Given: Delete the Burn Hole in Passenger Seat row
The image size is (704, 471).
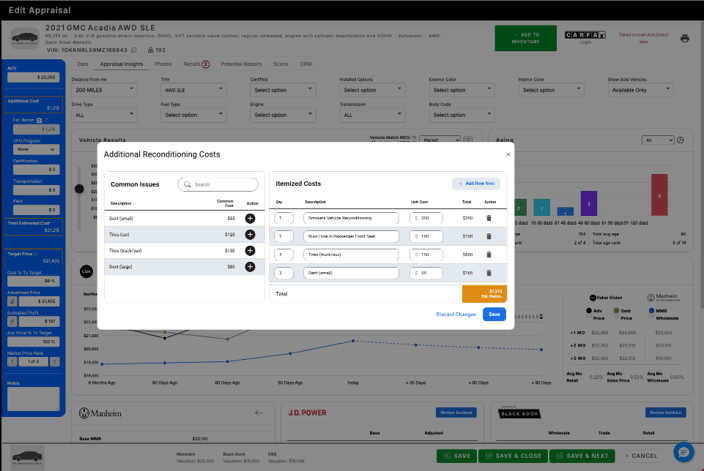Looking at the screenshot, I should [489, 236].
